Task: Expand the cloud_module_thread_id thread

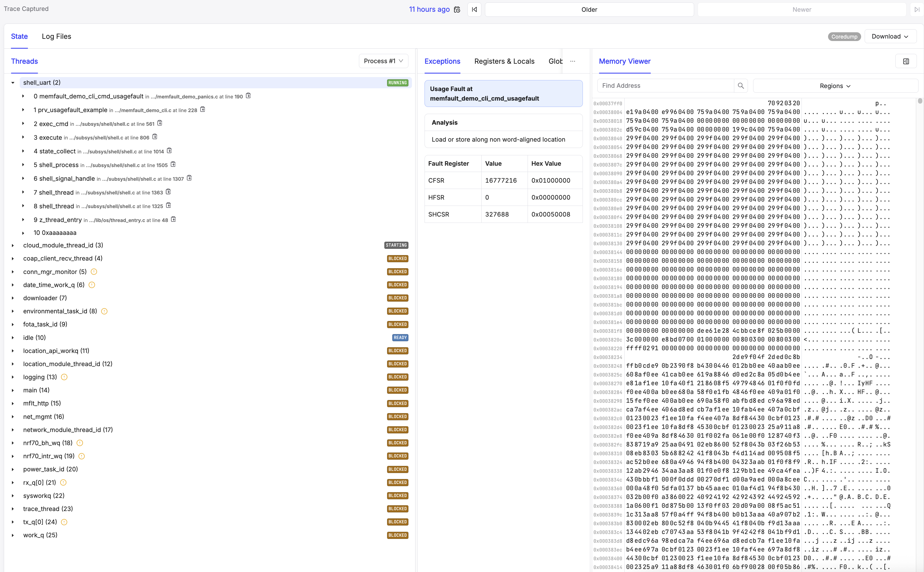Action: coord(13,245)
